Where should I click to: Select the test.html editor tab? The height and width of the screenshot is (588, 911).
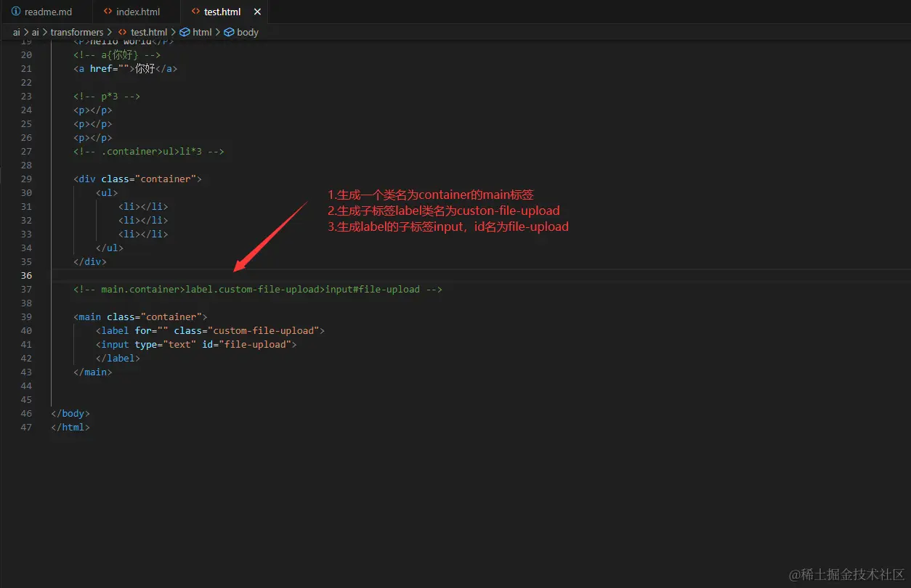tap(222, 12)
